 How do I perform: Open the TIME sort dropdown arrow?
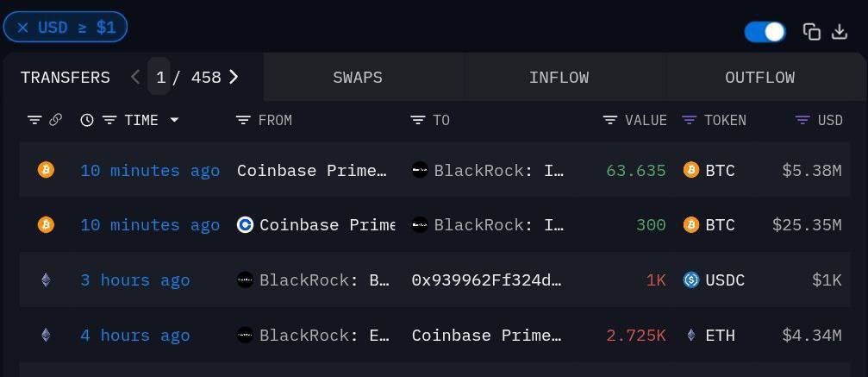click(174, 120)
